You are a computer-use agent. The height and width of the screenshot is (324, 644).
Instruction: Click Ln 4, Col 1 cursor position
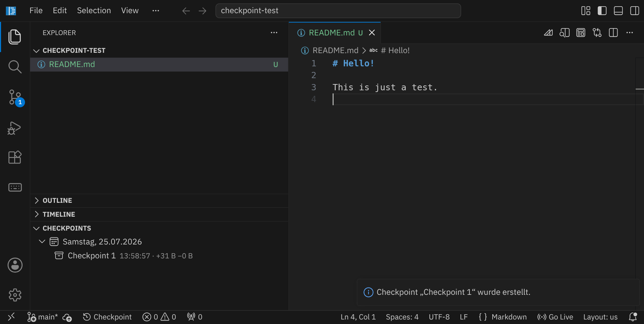click(358, 317)
